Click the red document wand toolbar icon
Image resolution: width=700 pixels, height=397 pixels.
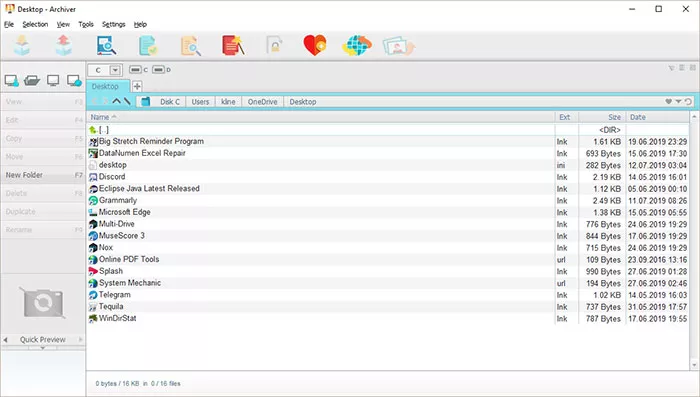233,46
